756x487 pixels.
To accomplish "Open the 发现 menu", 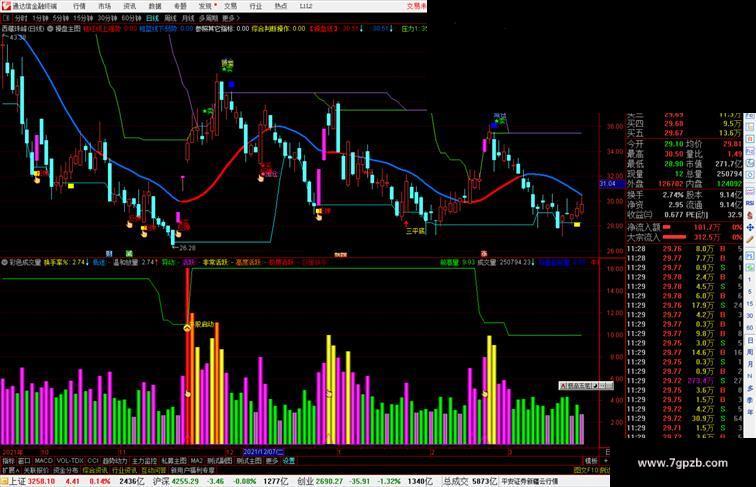I will 205,6.
